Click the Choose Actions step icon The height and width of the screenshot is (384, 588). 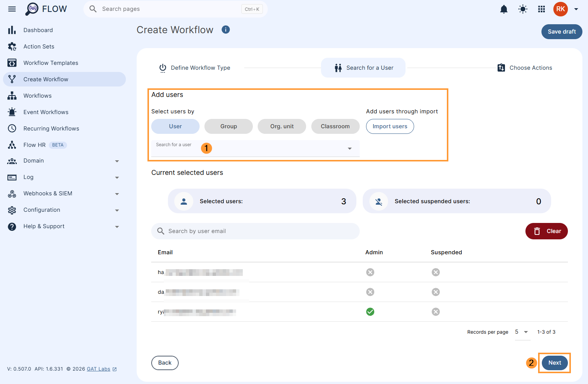click(501, 67)
